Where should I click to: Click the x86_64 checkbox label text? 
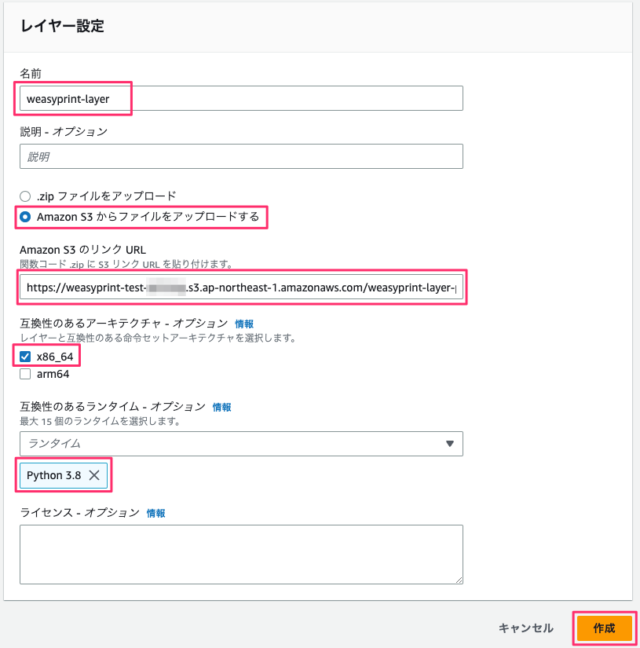tap(55, 357)
